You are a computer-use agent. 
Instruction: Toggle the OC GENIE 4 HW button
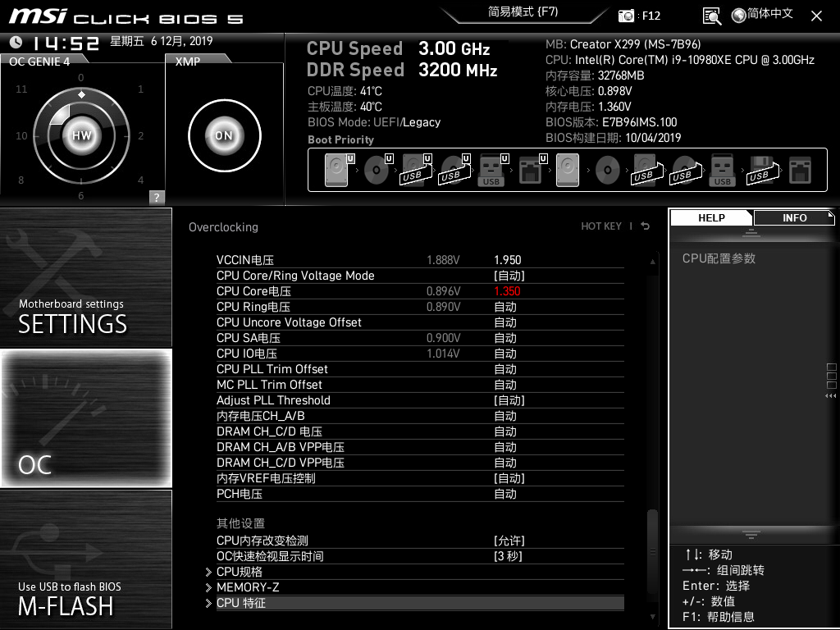pos(81,135)
